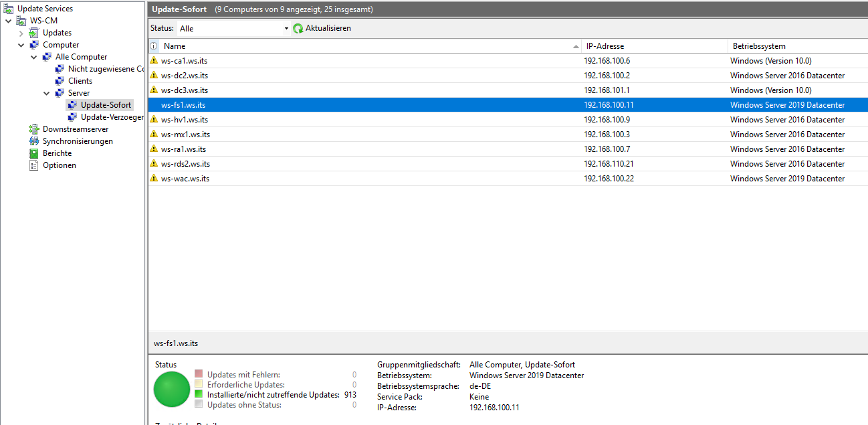Click the Computer node icon
This screenshot has width=868, height=425.
[34, 45]
